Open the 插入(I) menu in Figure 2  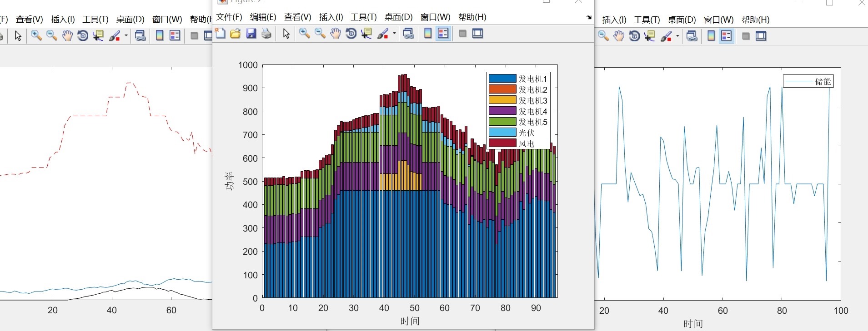(x=331, y=17)
